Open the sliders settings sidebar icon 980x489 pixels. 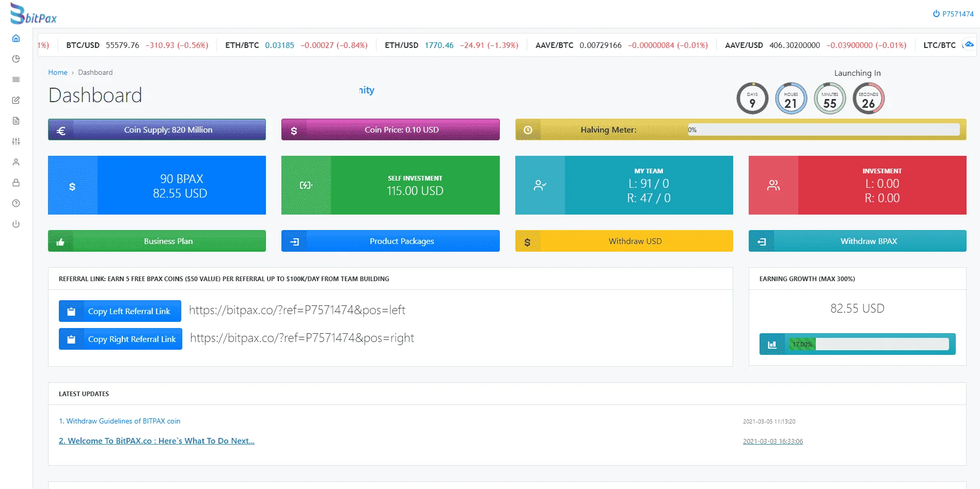[16, 141]
